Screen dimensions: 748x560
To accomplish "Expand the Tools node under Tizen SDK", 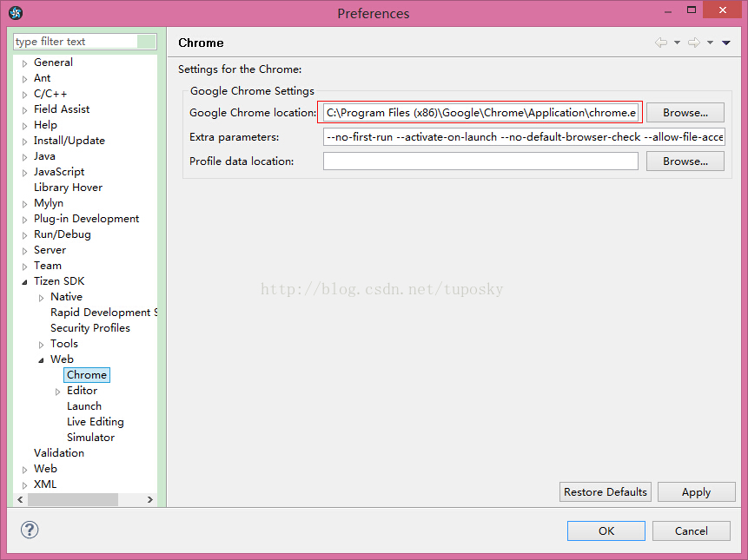I will click(42, 345).
